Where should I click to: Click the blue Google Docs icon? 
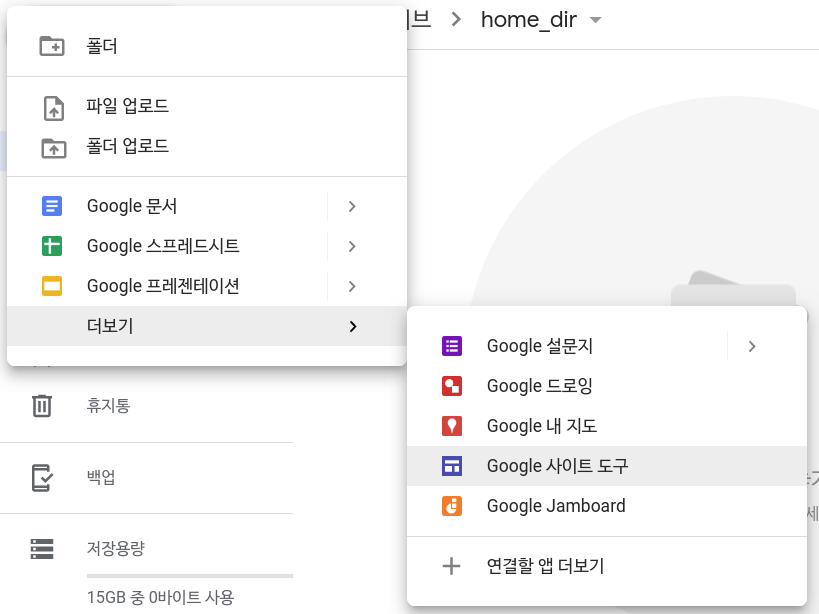[x=52, y=206]
